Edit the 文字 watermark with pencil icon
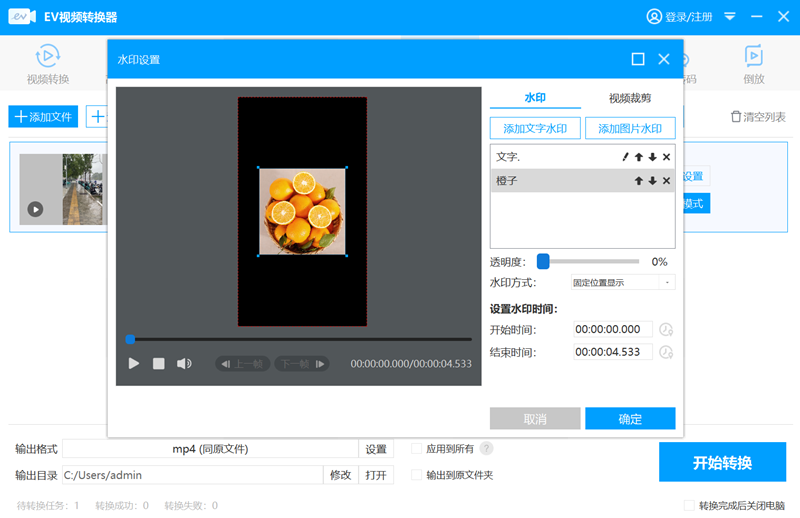This screenshot has width=800, height=518. coord(626,157)
